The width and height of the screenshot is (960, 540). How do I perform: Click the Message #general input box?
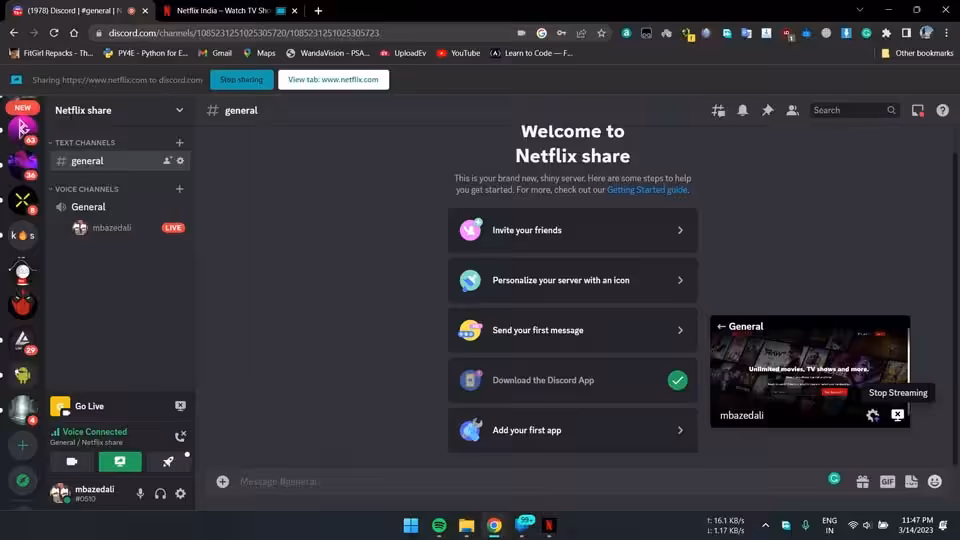(527, 482)
